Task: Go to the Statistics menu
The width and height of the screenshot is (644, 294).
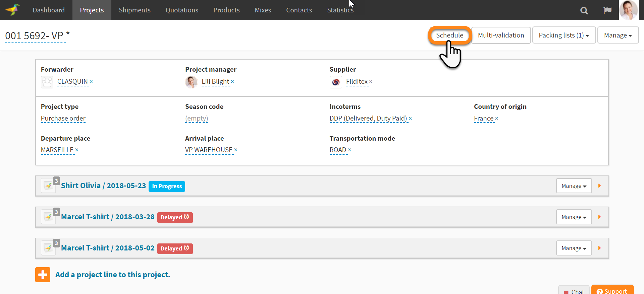Action: (x=340, y=10)
